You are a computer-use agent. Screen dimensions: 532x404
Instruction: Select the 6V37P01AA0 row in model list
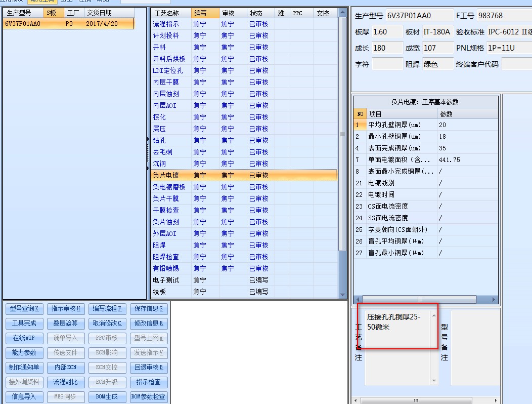coord(69,24)
